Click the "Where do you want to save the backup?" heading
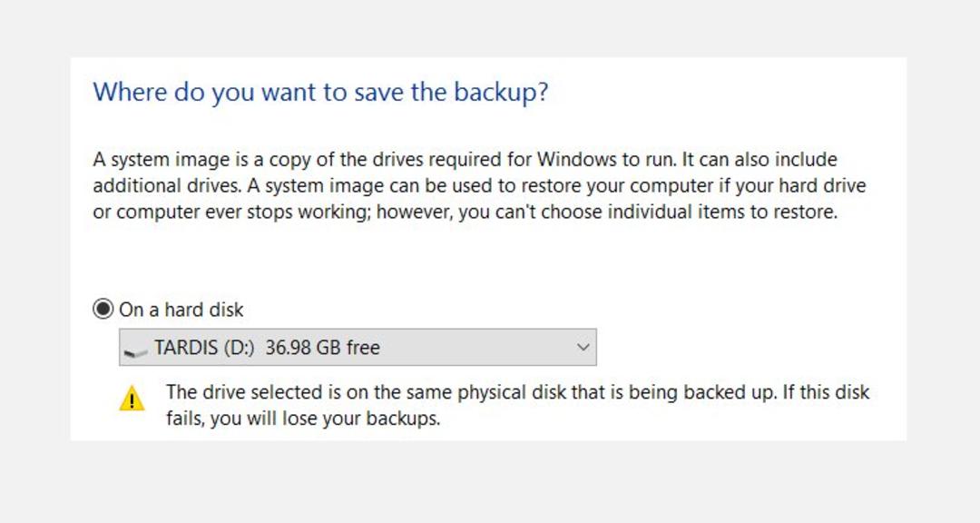The image size is (980, 523). coord(320,93)
